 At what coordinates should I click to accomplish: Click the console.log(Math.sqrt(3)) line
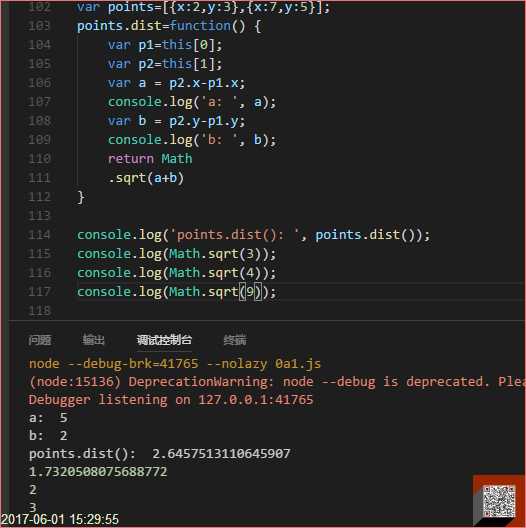point(176,254)
